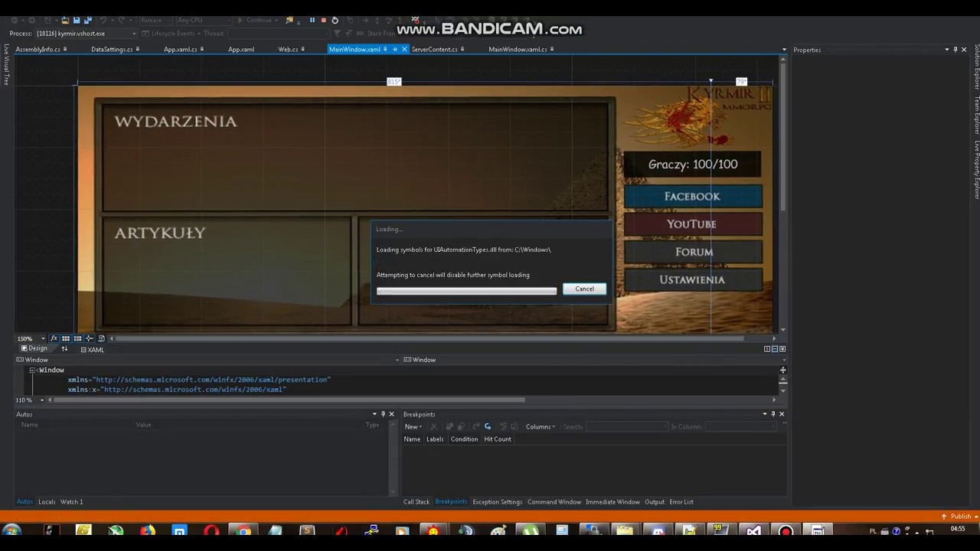980x551 pixels.
Task: Switch to the DataSettings.cs tab
Action: point(112,49)
